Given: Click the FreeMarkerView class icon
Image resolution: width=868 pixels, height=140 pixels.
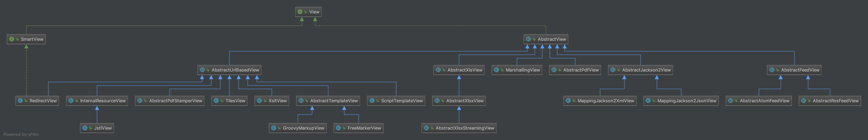Looking at the screenshot, I should click(x=338, y=128).
